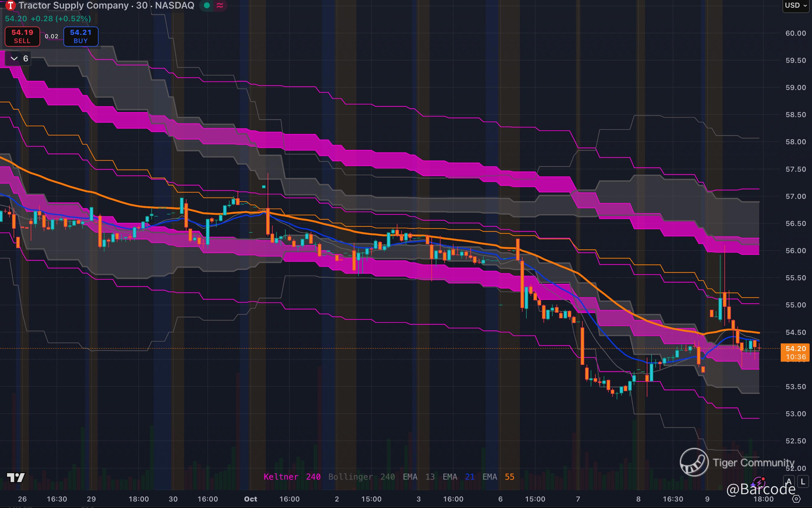Image resolution: width=812 pixels, height=508 pixels.
Task: Click the Tiger Community logo watermark
Action: 694,462
